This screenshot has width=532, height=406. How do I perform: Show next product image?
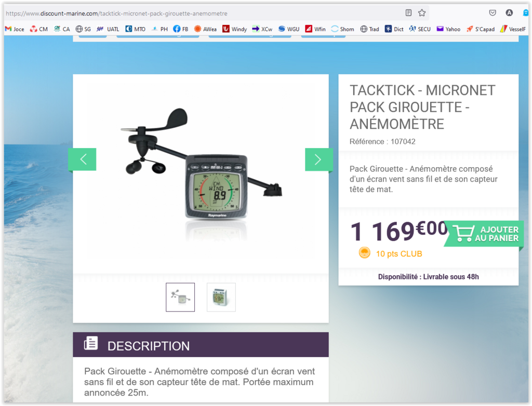pos(318,159)
